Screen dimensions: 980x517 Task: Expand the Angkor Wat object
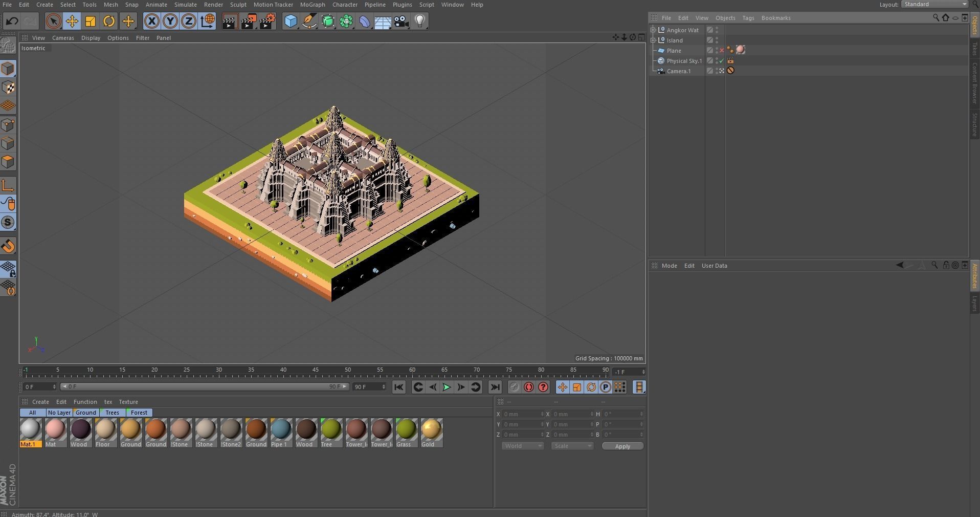tap(653, 30)
